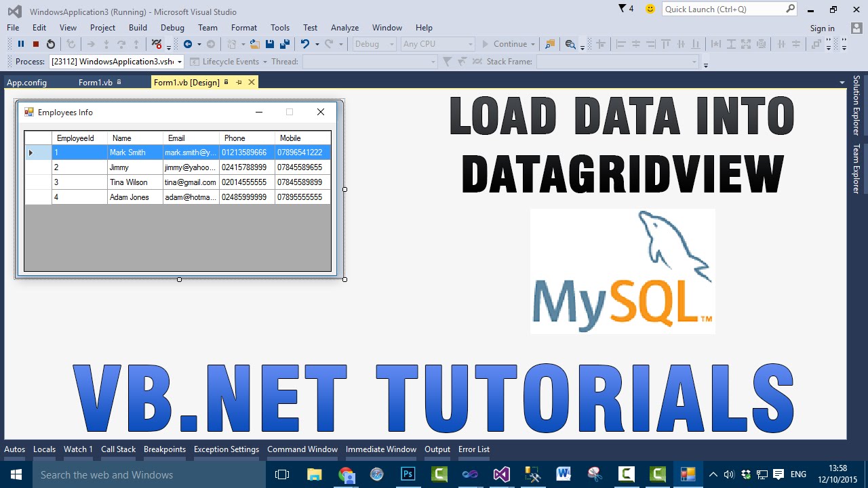Open Visual Studio from the taskbar

click(x=501, y=474)
